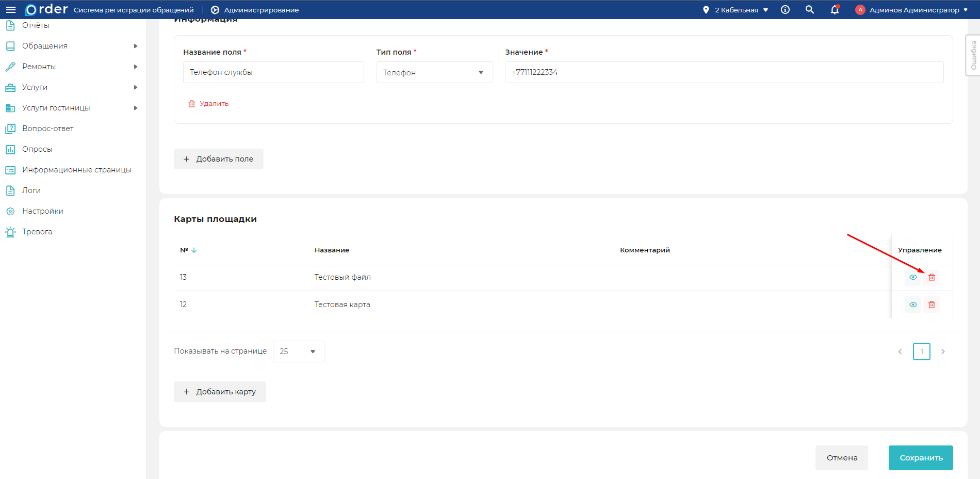Click the Добавить карту button
This screenshot has width=980, height=479.
220,392
